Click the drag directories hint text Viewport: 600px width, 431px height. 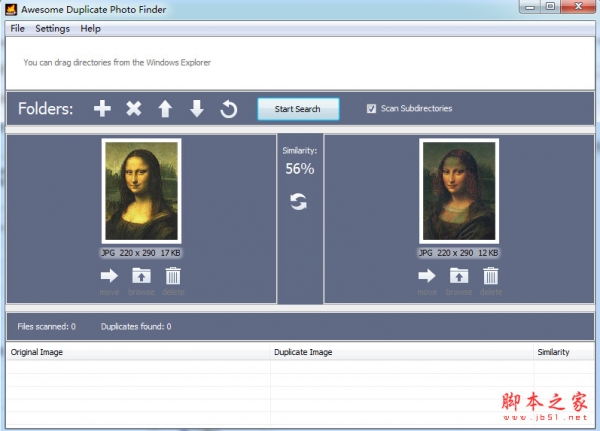117,62
